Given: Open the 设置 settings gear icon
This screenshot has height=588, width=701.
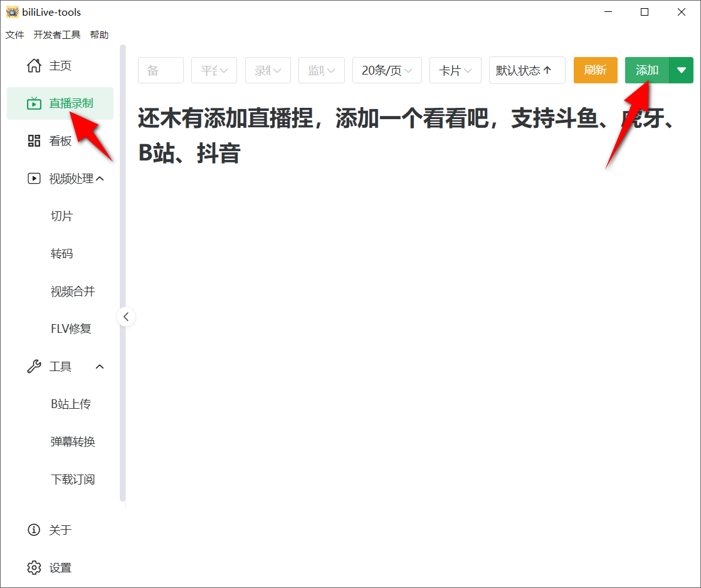Looking at the screenshot, I should point(34,567).
